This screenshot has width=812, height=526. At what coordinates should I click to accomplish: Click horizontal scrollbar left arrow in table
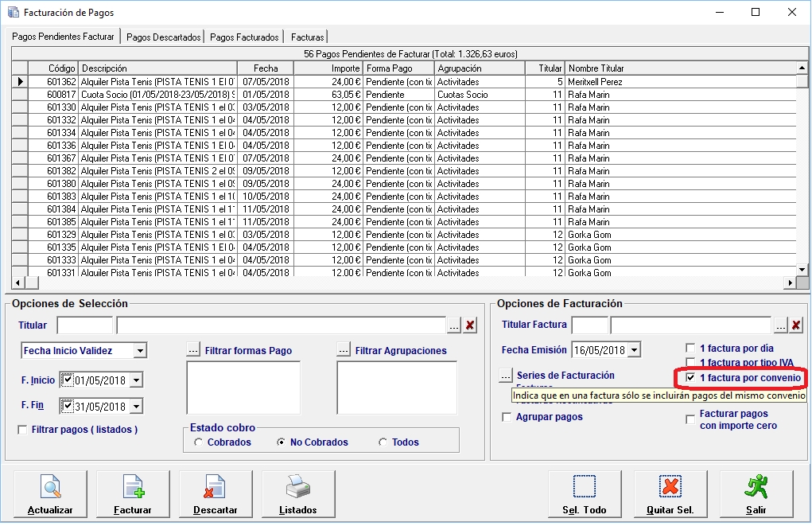pyautogui.click(x=18, y=282)
